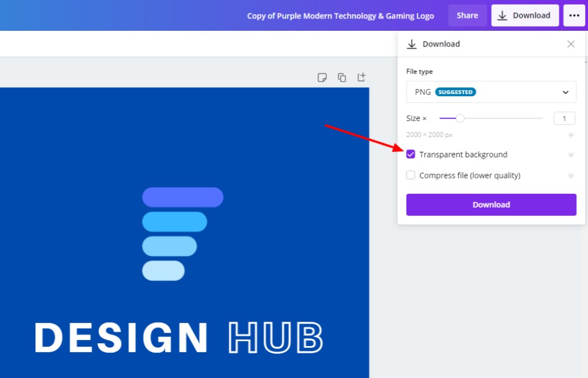
Task: Select the second blue logo bar shape
Action: coord(174,222)
